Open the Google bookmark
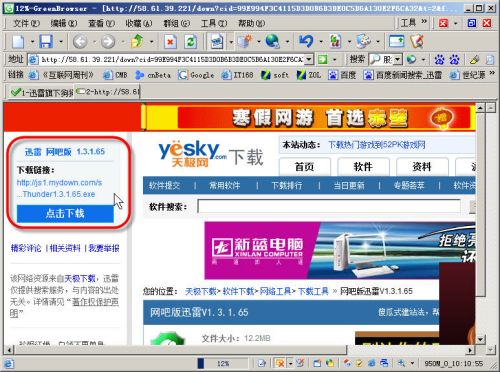This screenshot has height=372, width=500. (x=196, y=75)
